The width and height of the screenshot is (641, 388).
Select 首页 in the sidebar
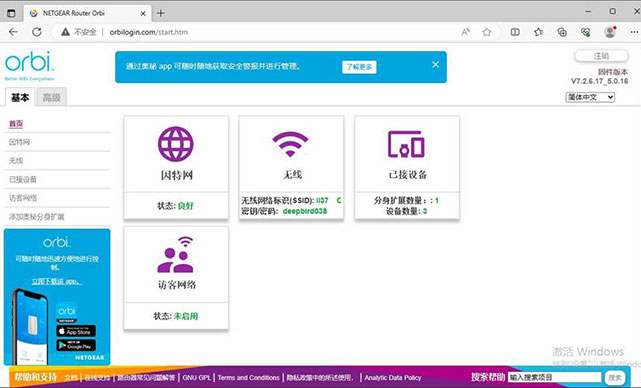(16, 124)
